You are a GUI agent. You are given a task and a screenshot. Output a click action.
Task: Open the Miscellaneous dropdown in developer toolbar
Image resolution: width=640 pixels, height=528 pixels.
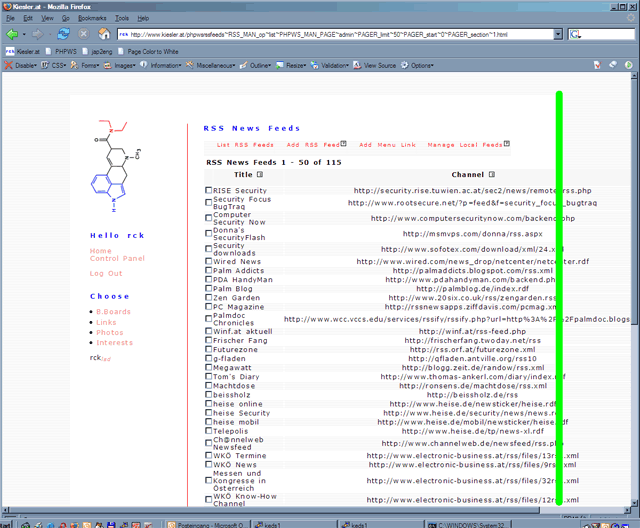coord(210,65)
